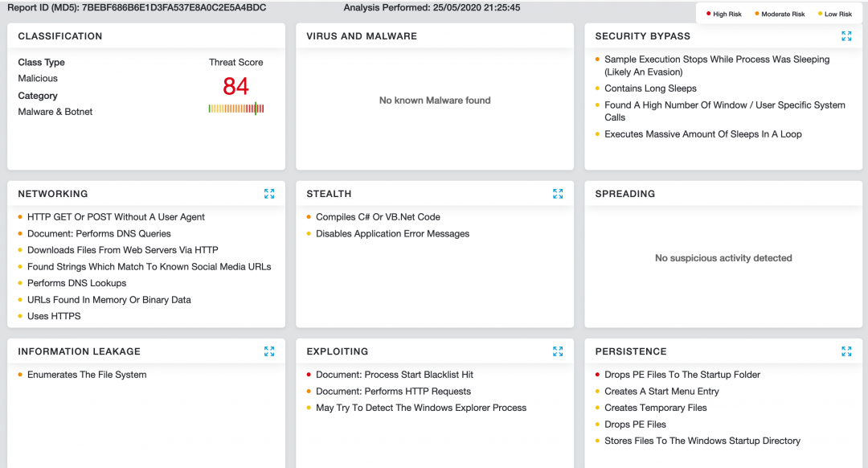Expand the Security Bypass panel
The width and height of the screenshot is (868, 468).
pos(846,36)
